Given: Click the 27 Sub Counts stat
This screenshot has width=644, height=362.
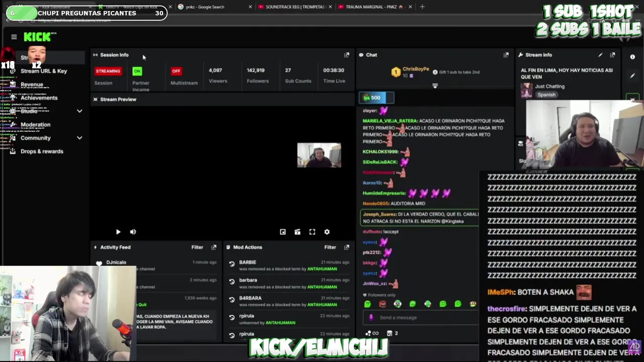Looking at the screenshot, I should tap(298, 75).
